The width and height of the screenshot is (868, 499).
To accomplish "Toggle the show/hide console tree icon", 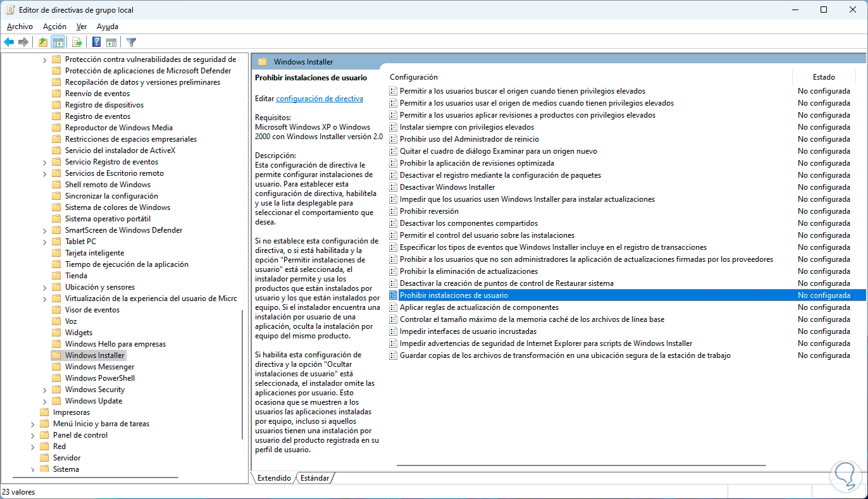I will point(58,42).
